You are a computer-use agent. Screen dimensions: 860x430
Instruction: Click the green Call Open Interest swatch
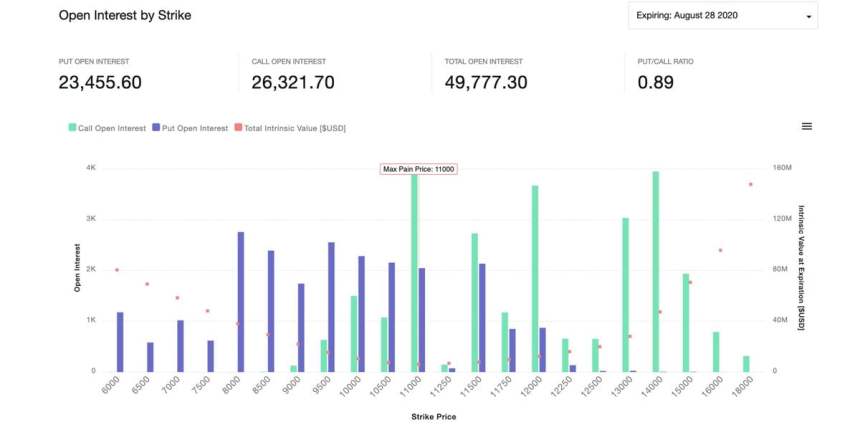coord(72,128)
